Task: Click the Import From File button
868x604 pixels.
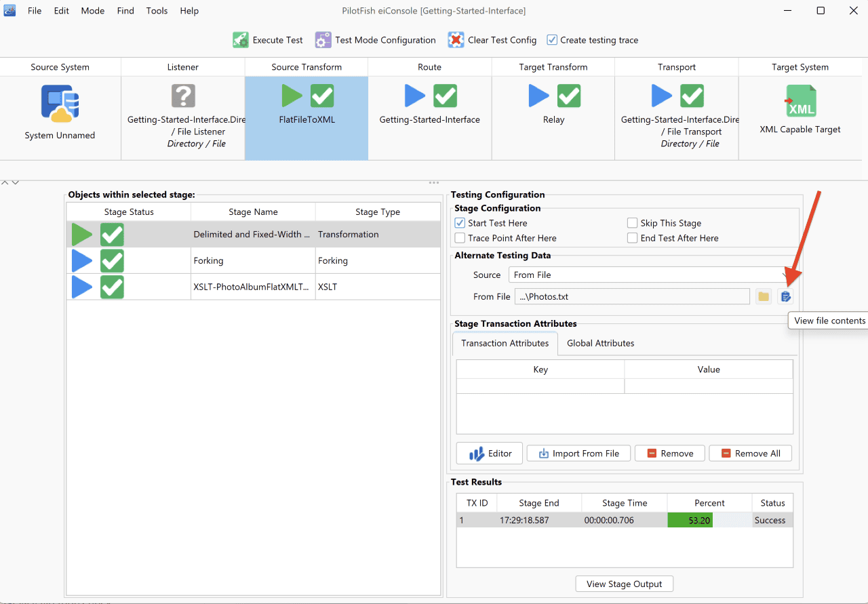Action: coord(578,454)
